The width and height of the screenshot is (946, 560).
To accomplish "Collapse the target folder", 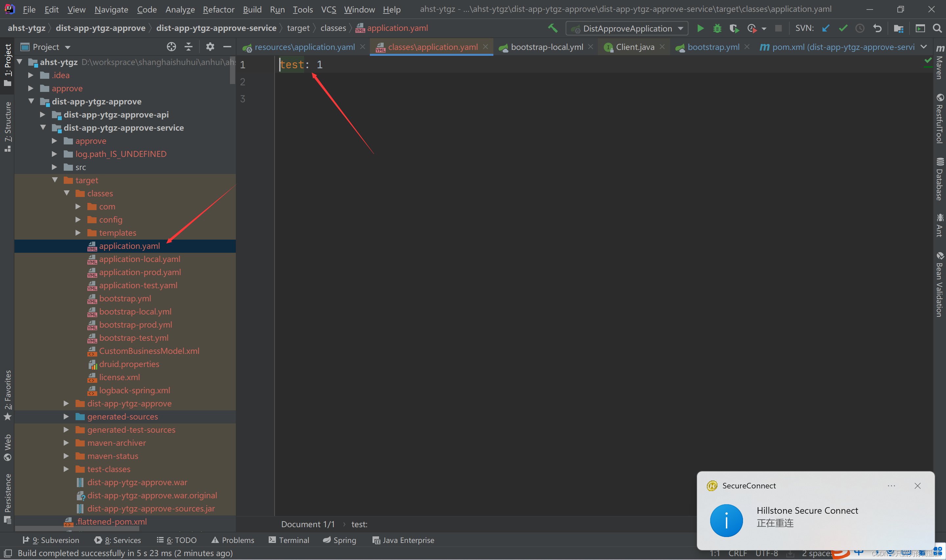I will coord(55,180).
